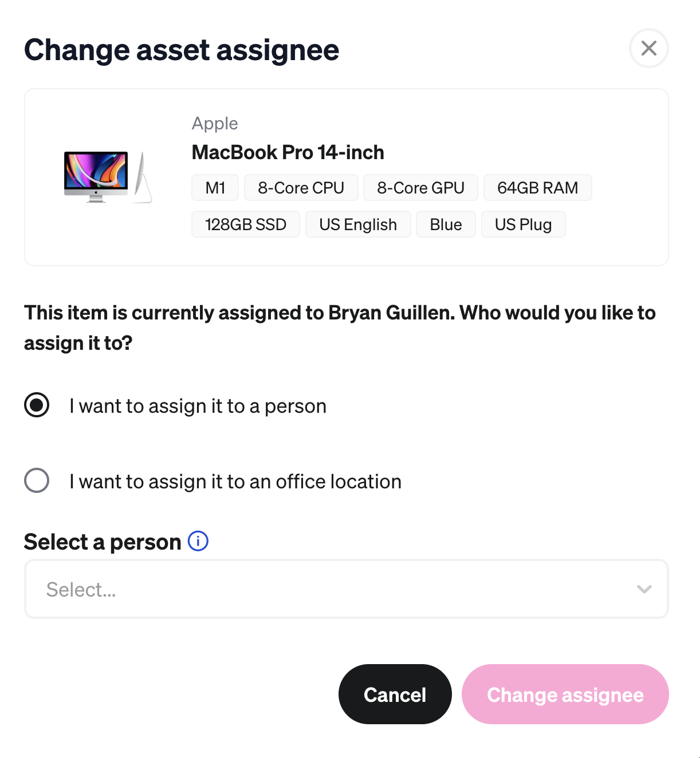Click the 8-Core CPU tag

point(301,188)
